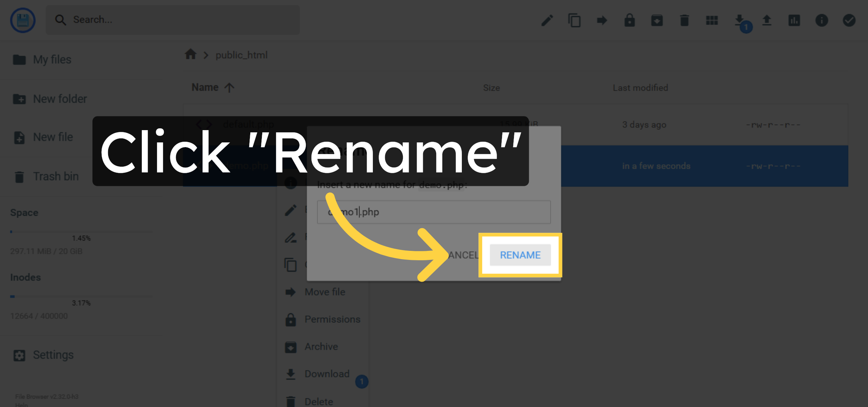Open Settings from the sidebar

click(x=53, y=355)
